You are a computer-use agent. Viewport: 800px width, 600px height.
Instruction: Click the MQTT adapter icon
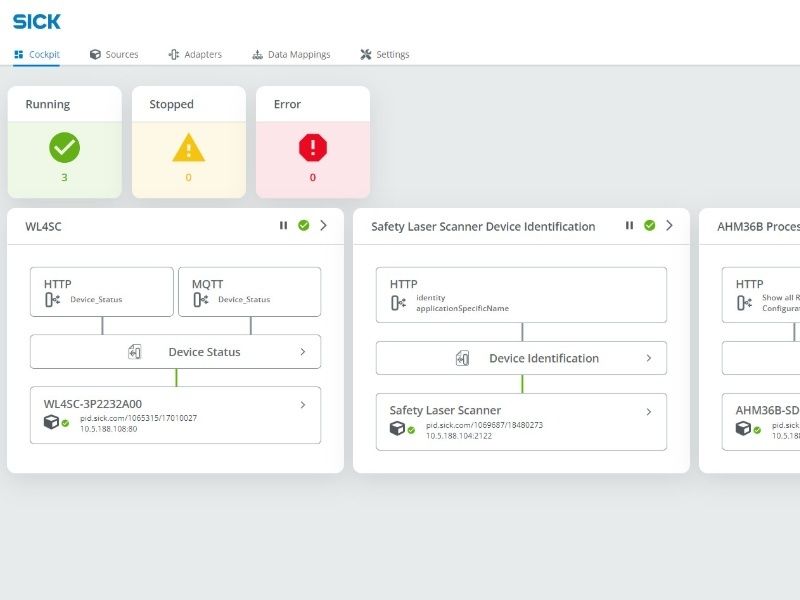(201, 299)
